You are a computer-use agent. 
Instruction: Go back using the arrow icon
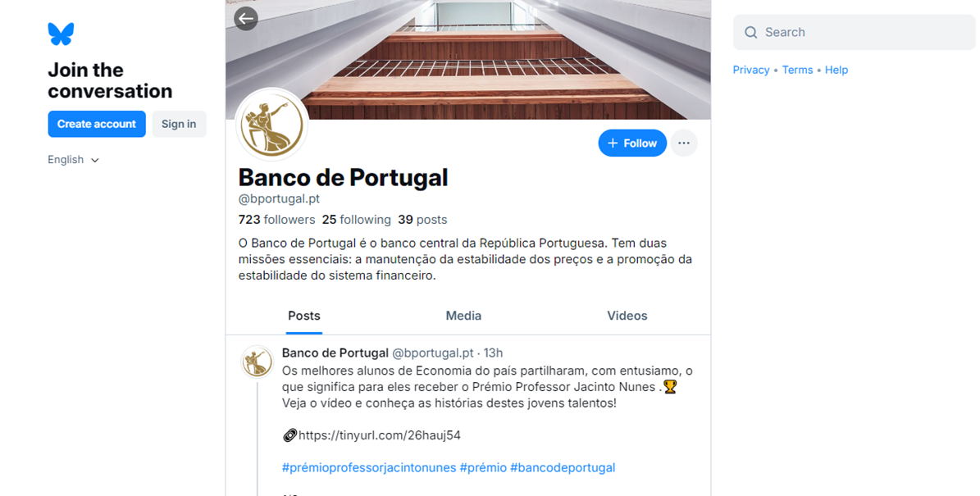pos(246,19)
